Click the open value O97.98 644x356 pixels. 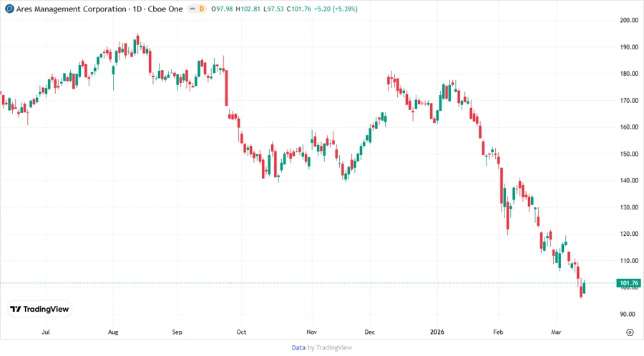tap(223, 9)
